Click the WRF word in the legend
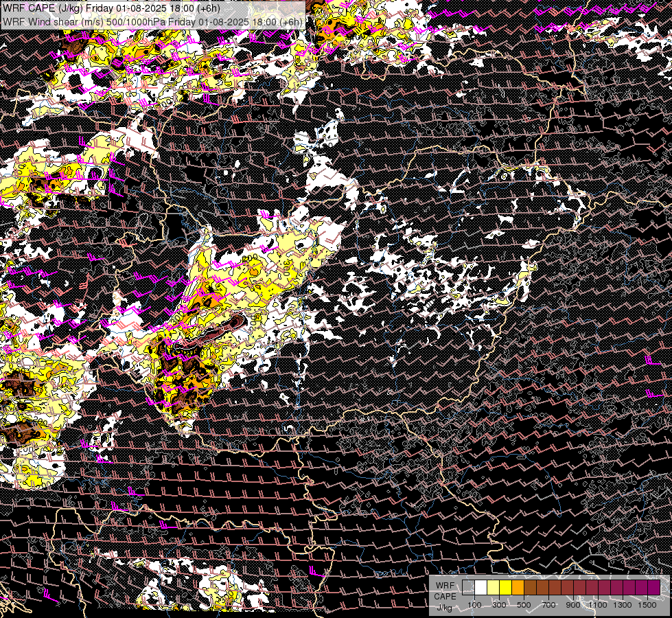The width and height of the screenshot is (672, 618). (x=445, y=586)
